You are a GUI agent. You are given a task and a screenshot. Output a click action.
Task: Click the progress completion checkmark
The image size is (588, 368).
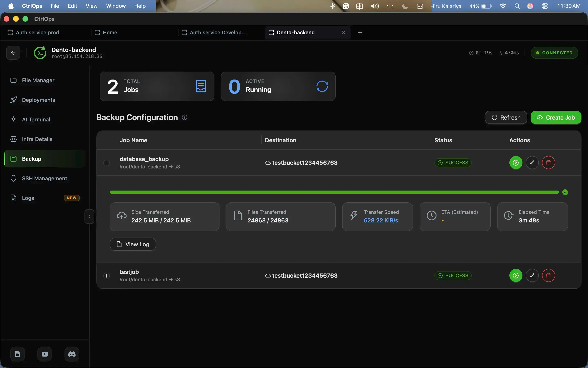tap(565, 192)
